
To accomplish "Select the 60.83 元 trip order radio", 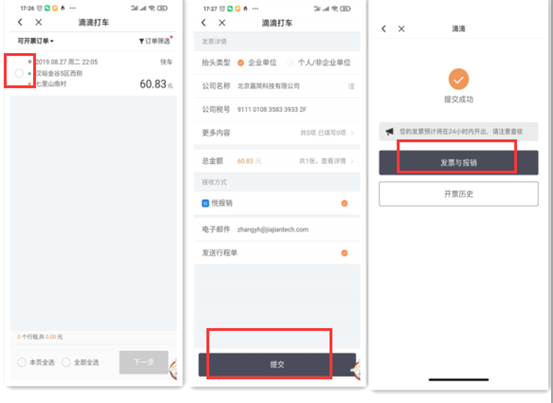I will 19,73.
